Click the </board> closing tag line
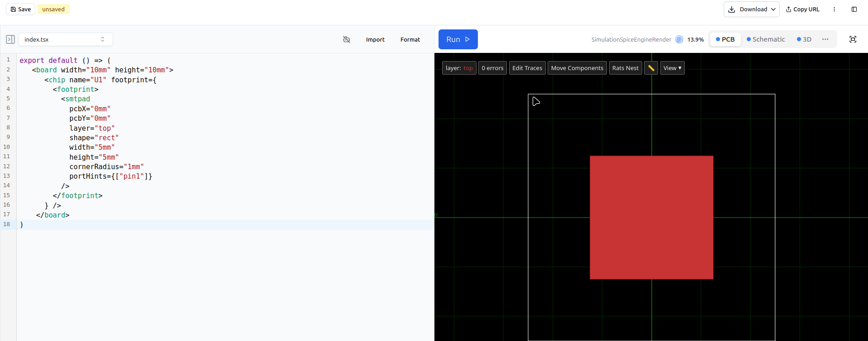868x341 pixels. click(52, 215)
